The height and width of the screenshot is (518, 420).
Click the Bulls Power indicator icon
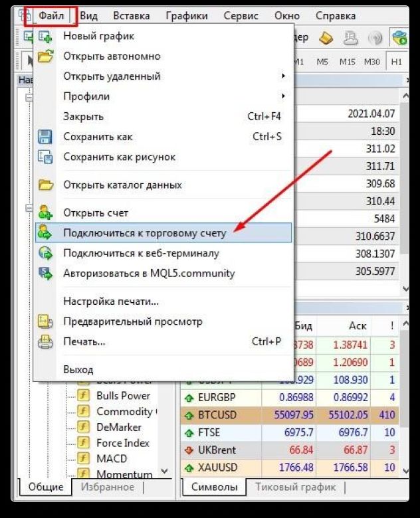click(83, 395)
